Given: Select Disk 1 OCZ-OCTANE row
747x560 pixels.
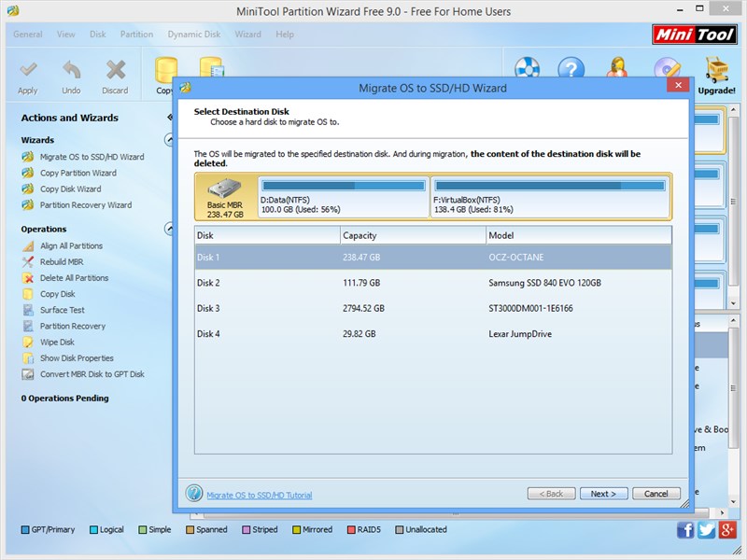Looking at the screenshot, I should tap(433, 258).
